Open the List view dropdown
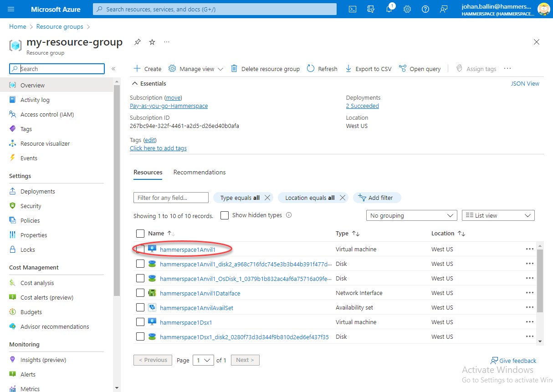553x392 pixels. coord(498,215)
